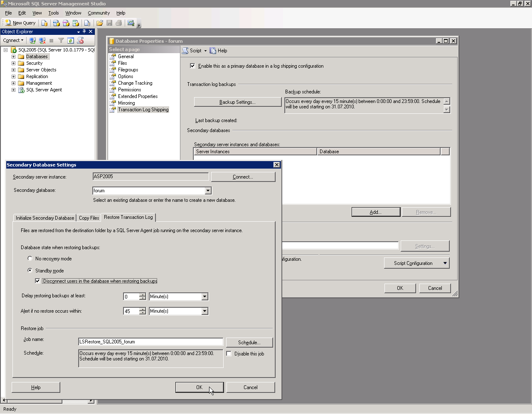Click the Schedule... button
This screenshot has width=532, height=414.
tap(249, 343)
